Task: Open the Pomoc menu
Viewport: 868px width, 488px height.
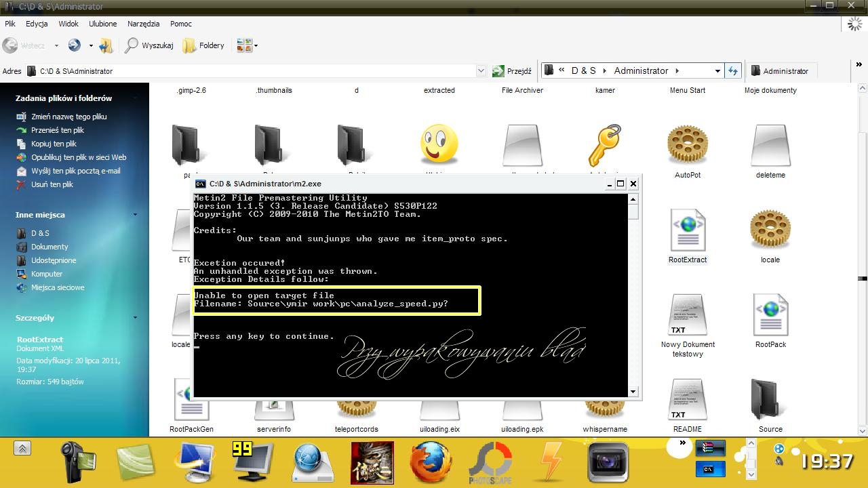Action: click(181, 24)
